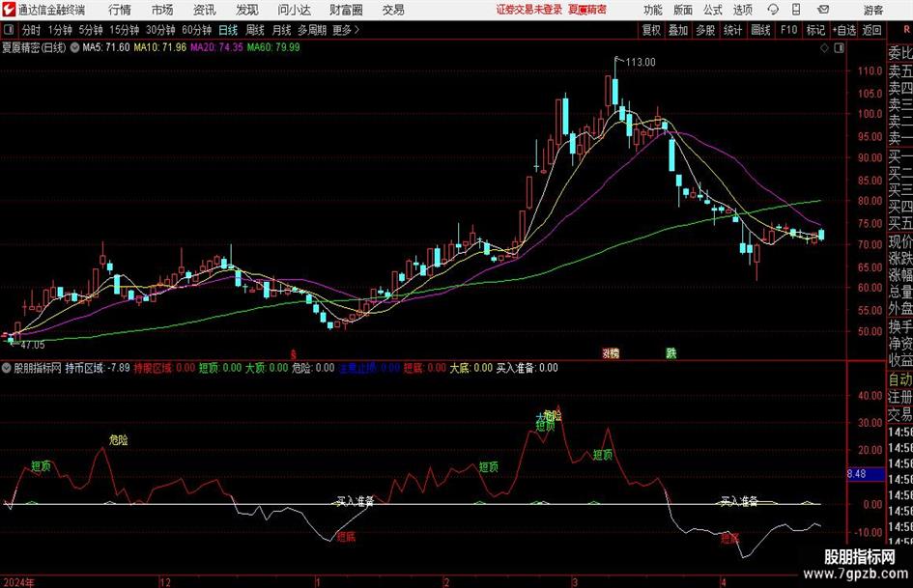Click the 标记 mark button
Screen dimensions: 913x588
point(815,30)
